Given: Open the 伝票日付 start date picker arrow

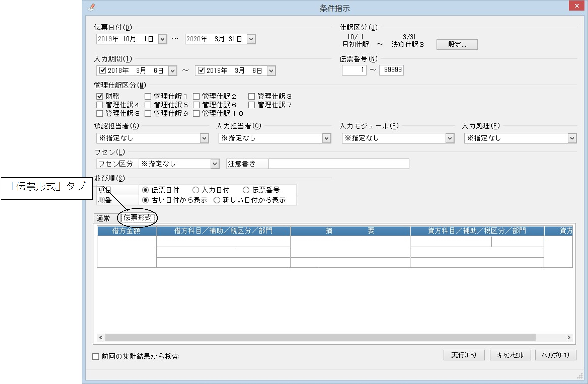Looking at the screenshot, I should (162, 39).
